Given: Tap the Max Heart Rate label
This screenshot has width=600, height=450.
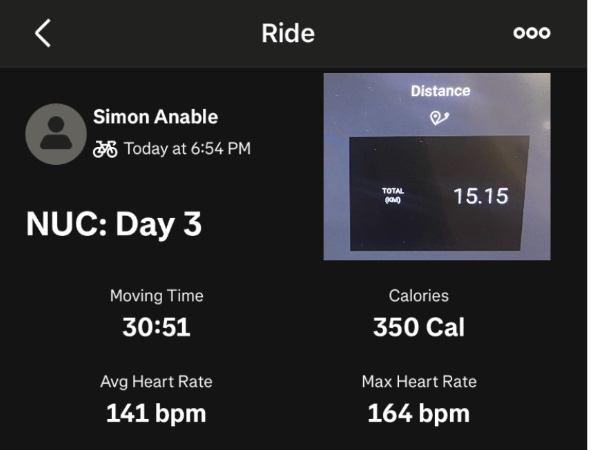Looking at the screenshot, I should (x=418, y=381).
